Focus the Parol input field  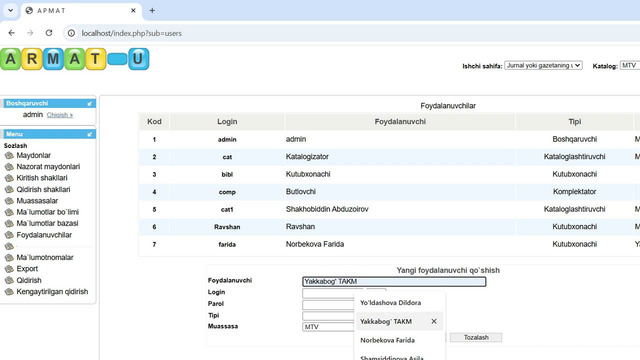pos(329,305)
